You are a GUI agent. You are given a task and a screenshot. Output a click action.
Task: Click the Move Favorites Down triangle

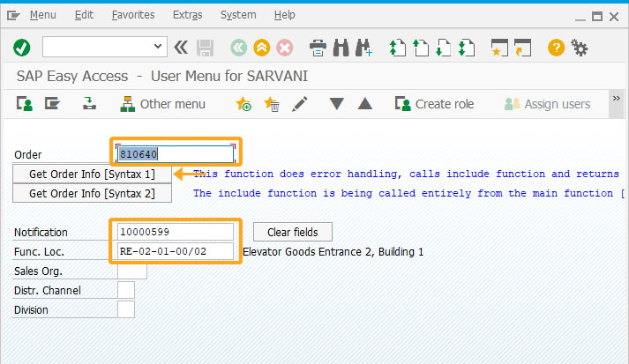tap(337, 104)
